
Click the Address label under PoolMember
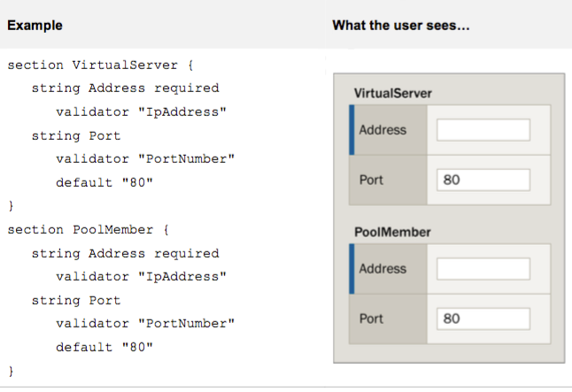(x=383, y=269)
